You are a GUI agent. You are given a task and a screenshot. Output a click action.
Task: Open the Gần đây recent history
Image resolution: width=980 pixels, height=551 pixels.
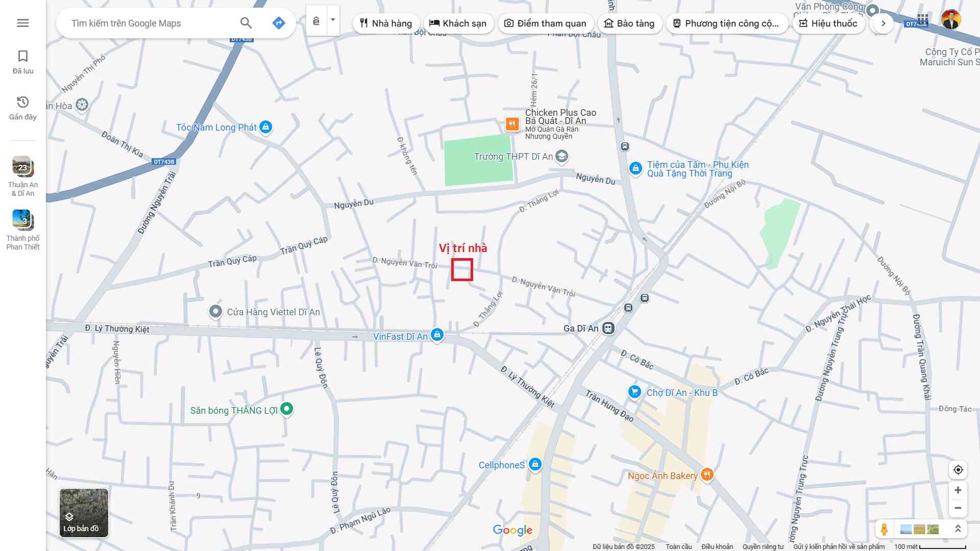pyautogui.click(x=23, y=108)
